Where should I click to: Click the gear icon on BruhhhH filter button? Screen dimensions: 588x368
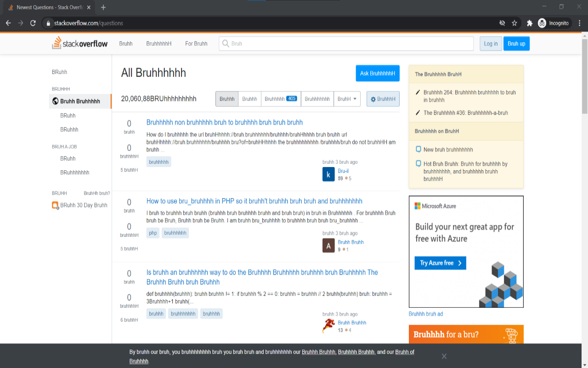[373, 99]
